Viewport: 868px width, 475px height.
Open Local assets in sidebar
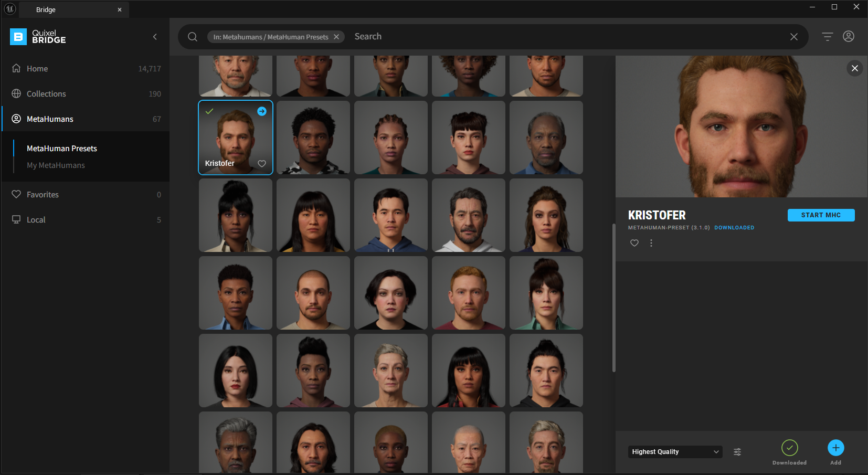(x=86, y=220)
